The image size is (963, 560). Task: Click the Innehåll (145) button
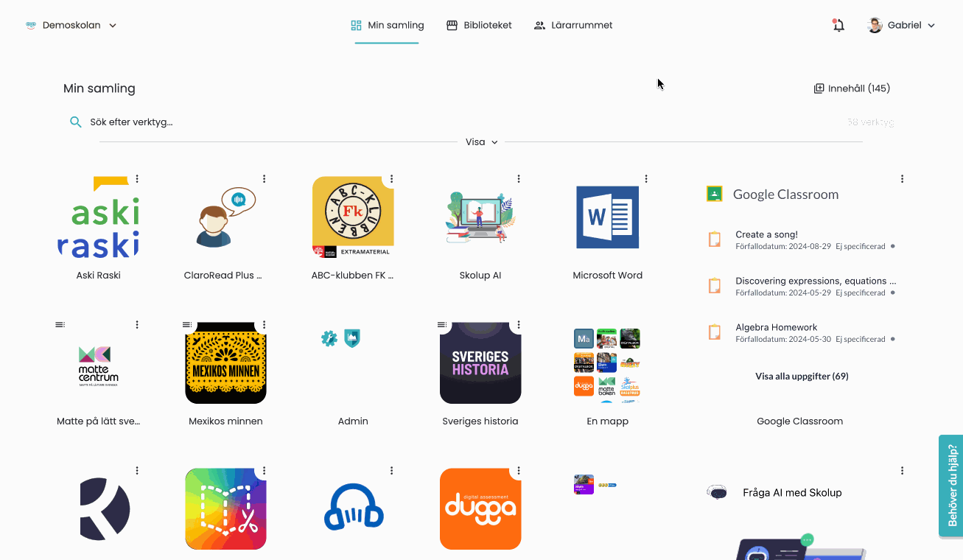852,88
